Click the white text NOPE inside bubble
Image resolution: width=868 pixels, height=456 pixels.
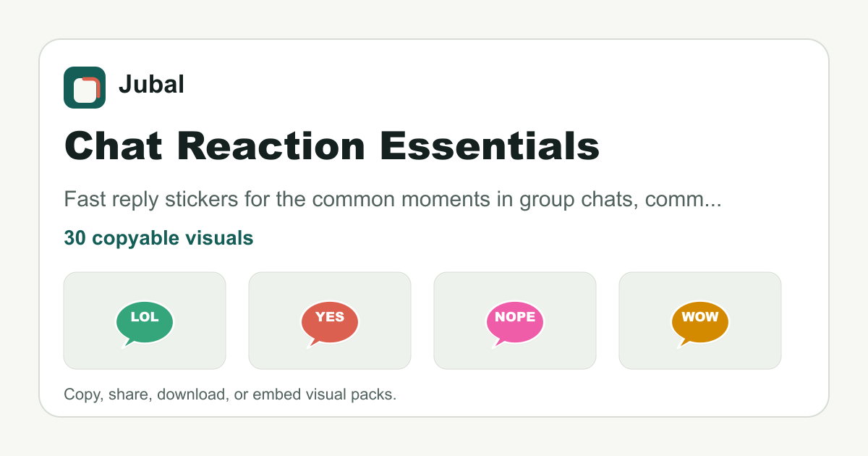pos(515,317)
